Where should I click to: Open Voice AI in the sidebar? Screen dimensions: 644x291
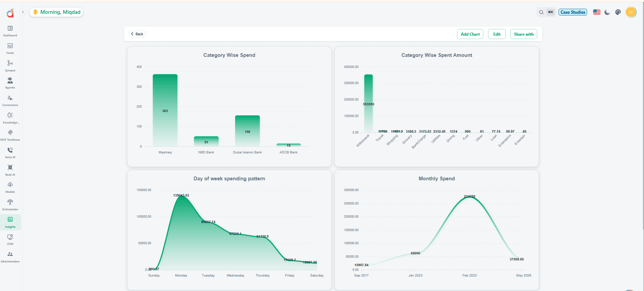pos(10,153)
